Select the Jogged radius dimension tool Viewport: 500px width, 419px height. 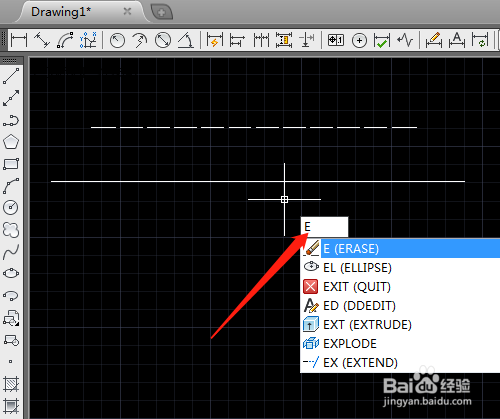140,40
